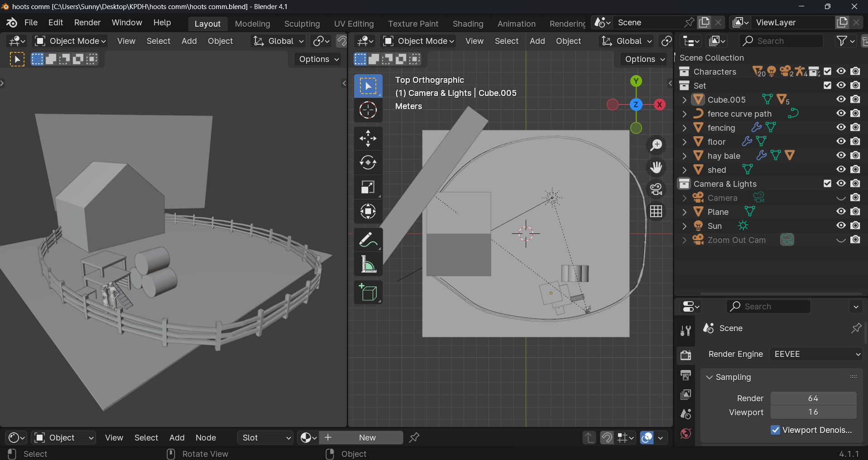This screenshot has height=460, width=868.
Task: Click the green Y axis gizmo
Action: point(636,81)
